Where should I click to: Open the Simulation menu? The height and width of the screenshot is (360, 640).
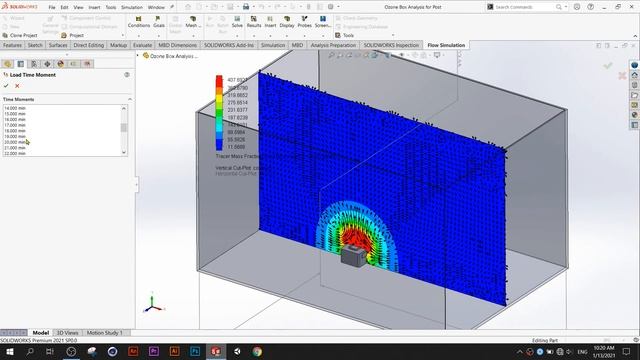(x=132, y=7)
